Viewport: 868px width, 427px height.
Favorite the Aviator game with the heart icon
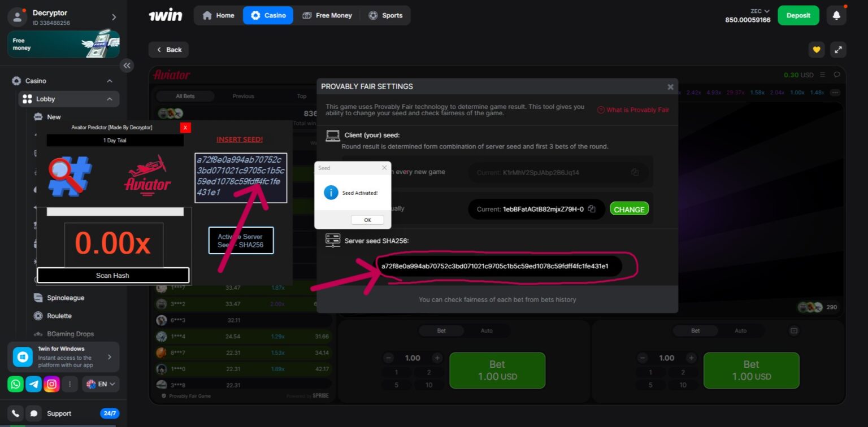point(817,50)
